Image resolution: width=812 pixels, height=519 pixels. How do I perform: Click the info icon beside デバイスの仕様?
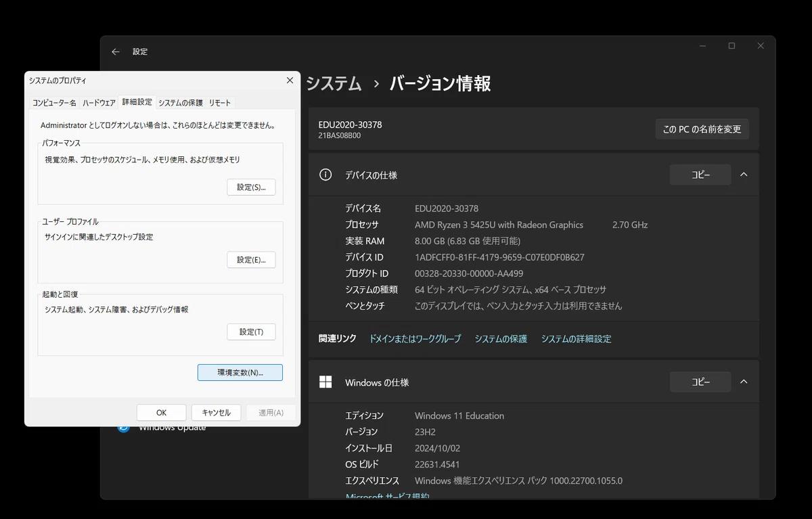[x=325, y=175]
